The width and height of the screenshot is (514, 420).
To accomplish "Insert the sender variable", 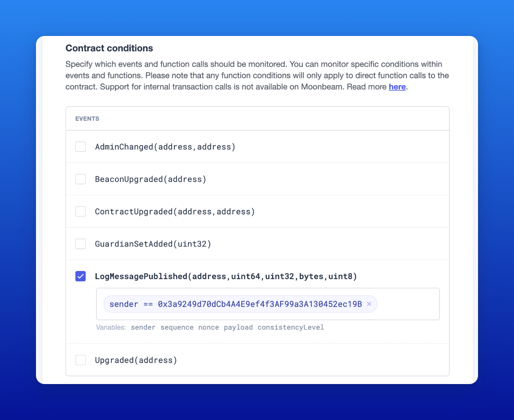I will [x=143, y=328].
